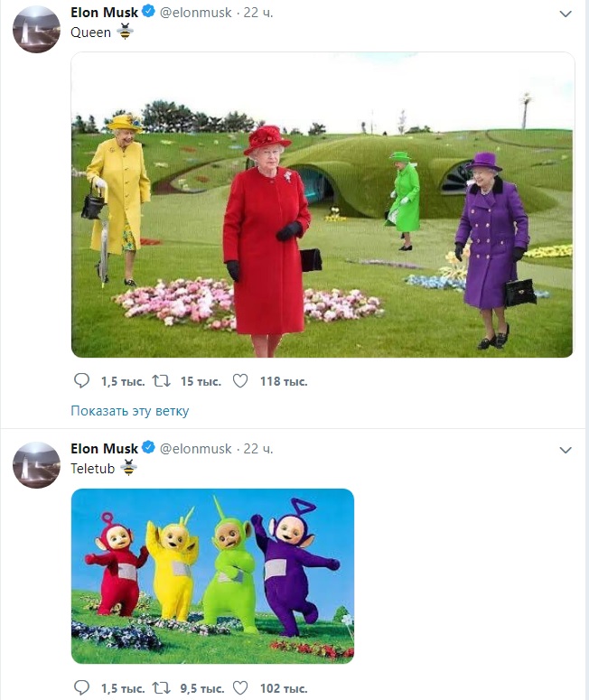Click profile avatar on Teletub tweet
The image size is (589, 700).
[x=36, y=465]
